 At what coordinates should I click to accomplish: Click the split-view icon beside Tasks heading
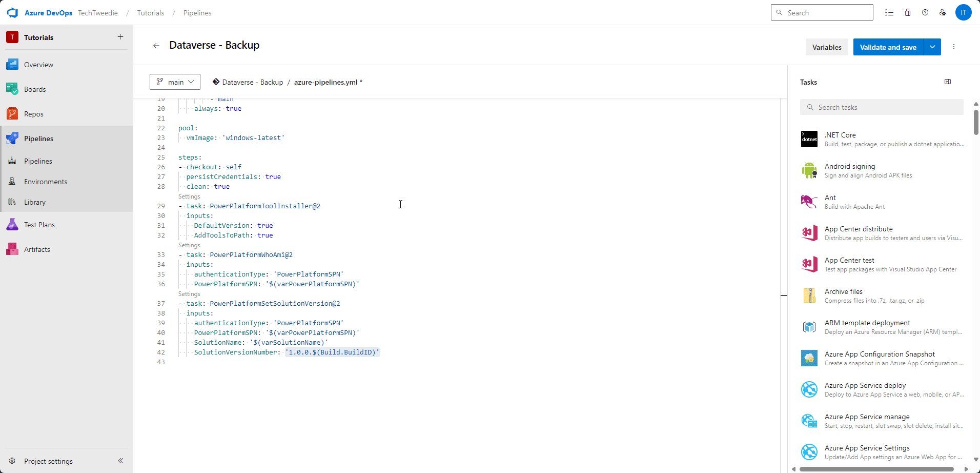click(x=948, y=82)
